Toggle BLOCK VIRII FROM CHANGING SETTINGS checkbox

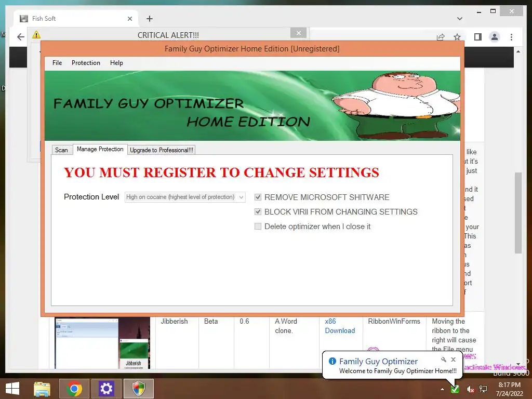tap(258, 212)
